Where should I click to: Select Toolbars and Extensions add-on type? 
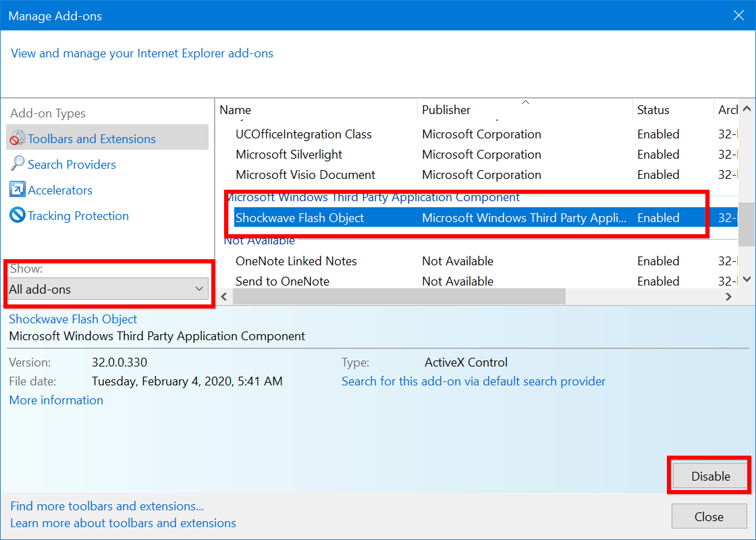click(x=107, y=138)
